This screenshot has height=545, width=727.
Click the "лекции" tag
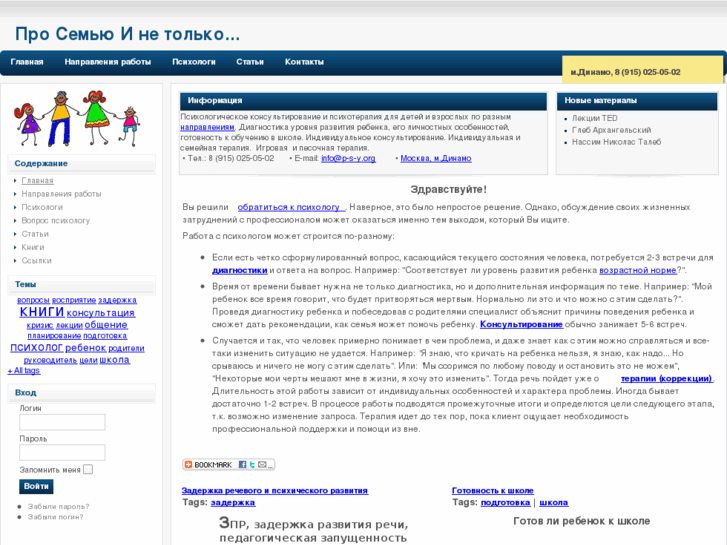point(69,326)
